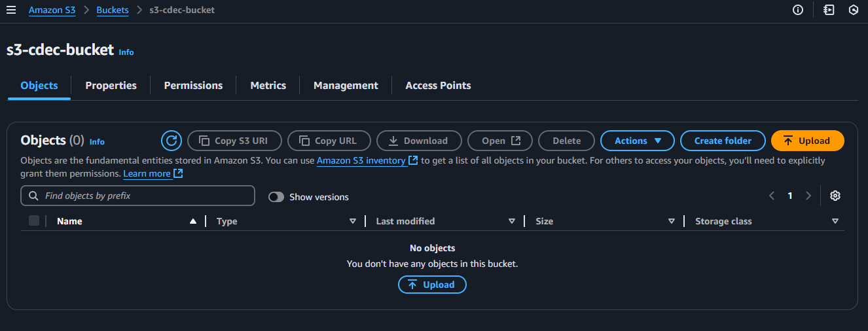Open table preferences gear icon
Screen dimensions: 868x331
(835, 196)
